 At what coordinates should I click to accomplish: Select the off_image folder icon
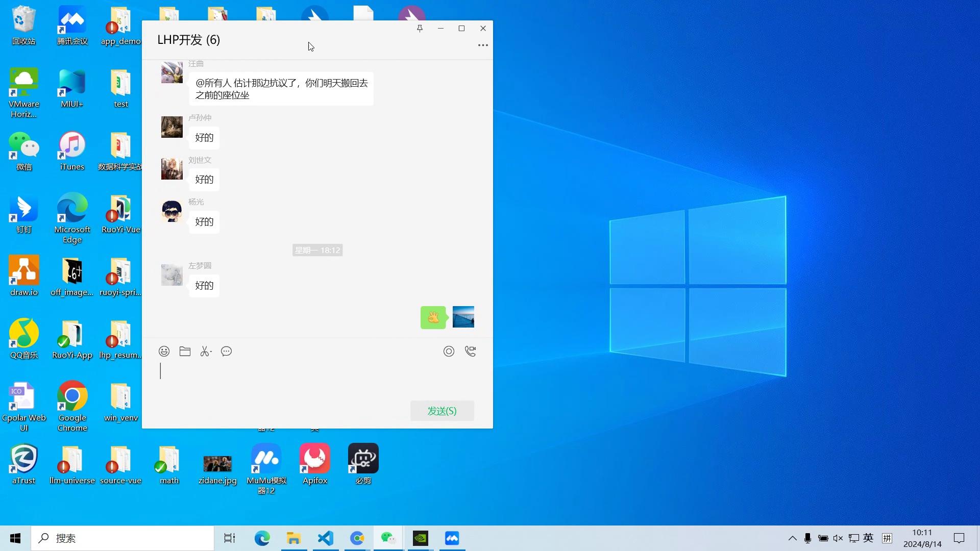point(72,277)
